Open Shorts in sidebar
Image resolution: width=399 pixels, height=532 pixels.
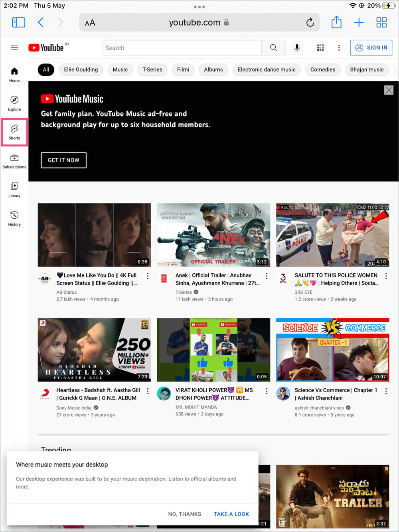click(x=14, y=132)
